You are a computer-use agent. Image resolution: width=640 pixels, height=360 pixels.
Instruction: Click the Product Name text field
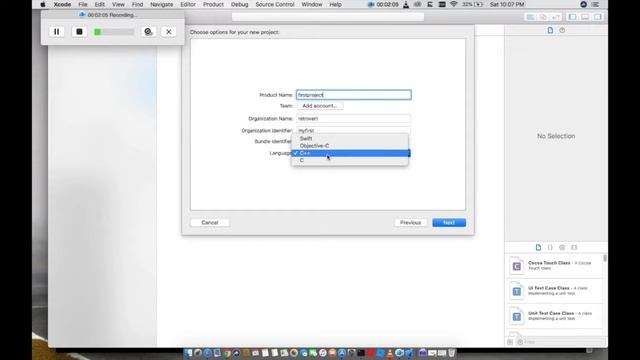(353, 95)
